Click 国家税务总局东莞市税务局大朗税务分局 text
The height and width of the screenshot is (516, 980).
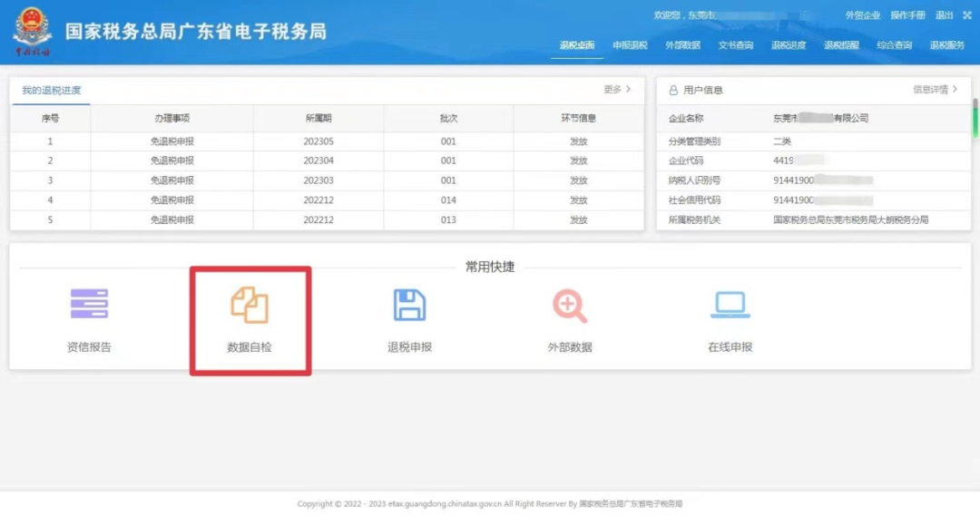click(x=850, y=219)
